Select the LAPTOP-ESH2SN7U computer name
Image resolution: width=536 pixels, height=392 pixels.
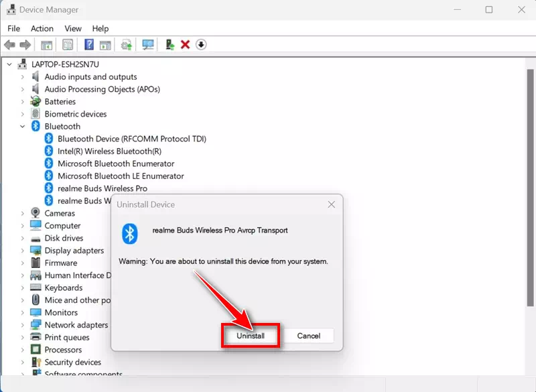(x=65, y=64)
